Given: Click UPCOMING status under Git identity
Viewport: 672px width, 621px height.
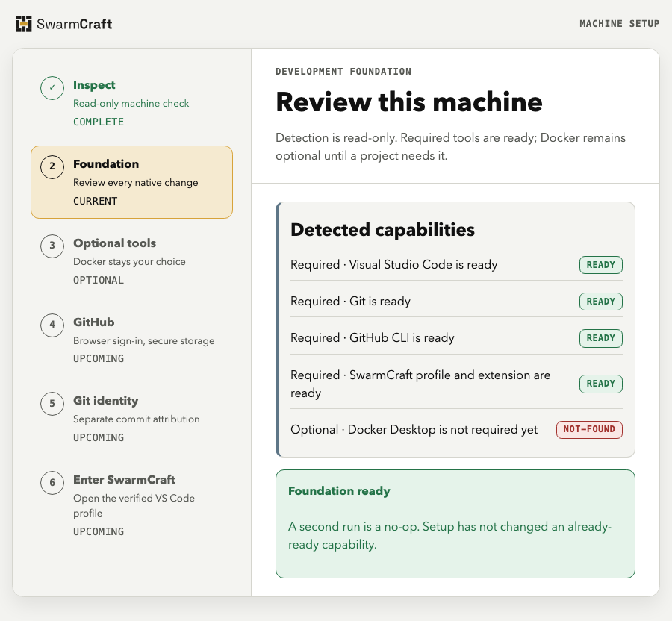Looking at the screenshot, I should pos(99,437).
